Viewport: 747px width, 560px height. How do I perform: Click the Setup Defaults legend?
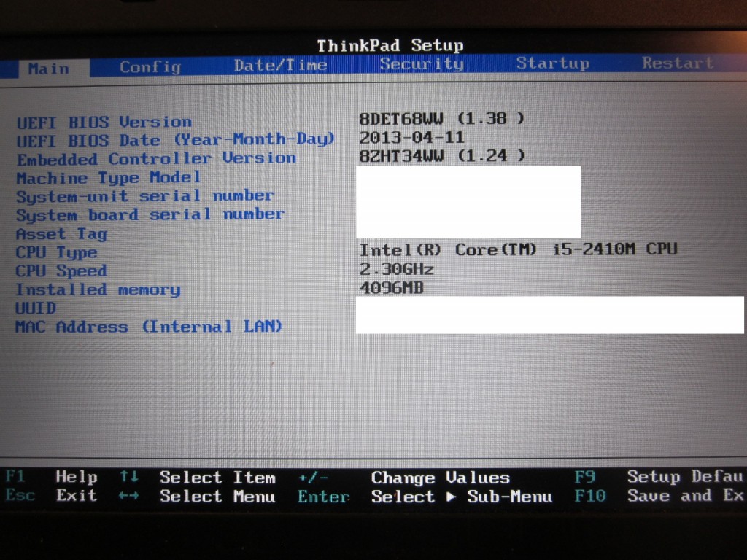pyautogui.click(x=686, y=477)
